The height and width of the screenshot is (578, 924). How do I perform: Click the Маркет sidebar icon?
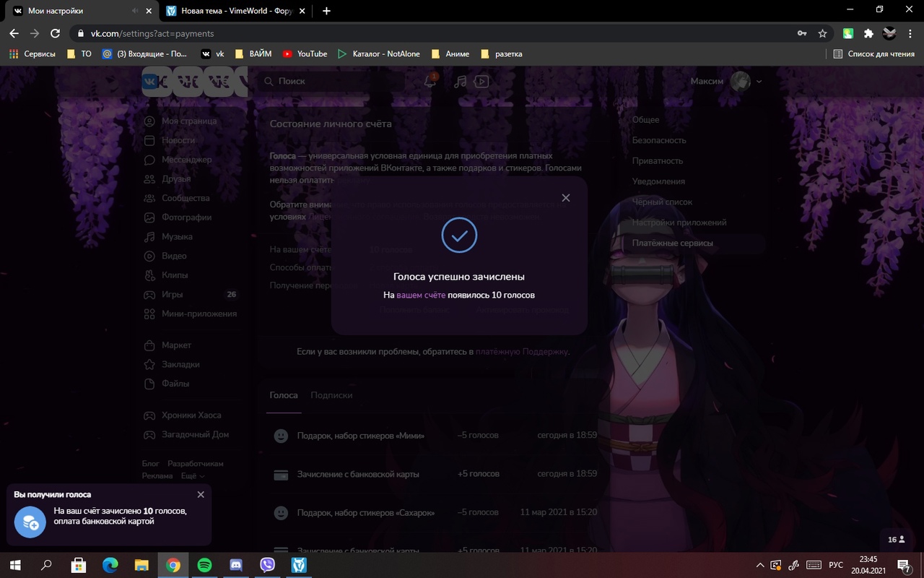[x=149, y=345]
